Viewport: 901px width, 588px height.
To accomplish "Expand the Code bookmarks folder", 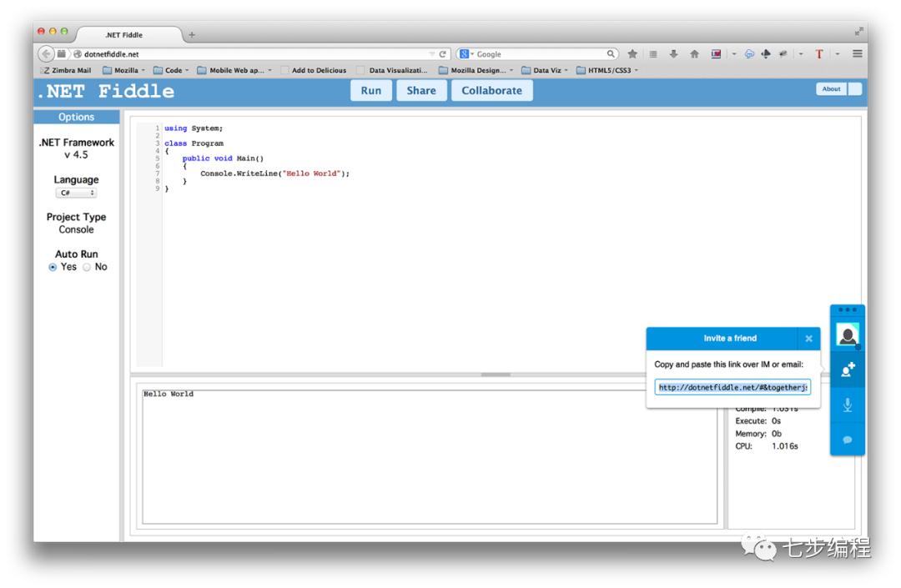I will pos(171,70).
